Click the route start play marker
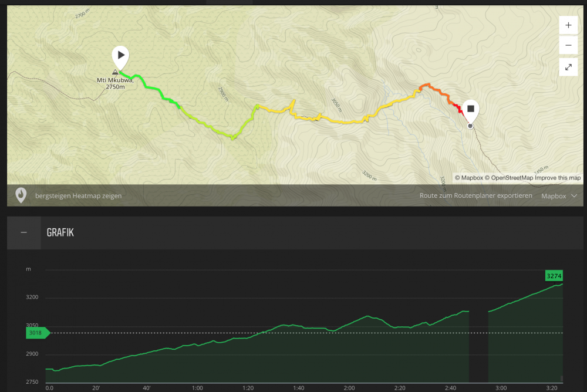 [120, 56]
